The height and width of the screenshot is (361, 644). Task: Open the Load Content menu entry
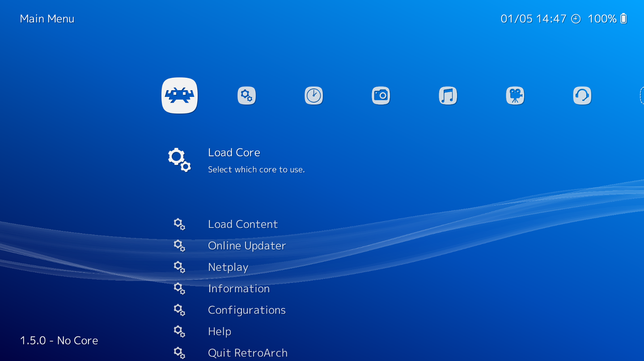pos(243,224)
